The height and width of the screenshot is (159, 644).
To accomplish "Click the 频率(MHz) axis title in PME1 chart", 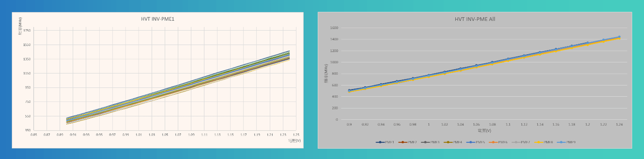I will [20, 26].
